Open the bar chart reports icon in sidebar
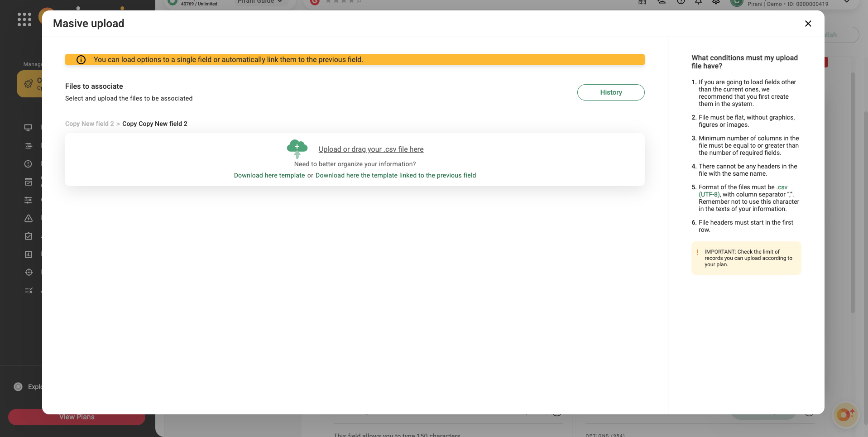The height and width of the screenshot is (437, 868). pyautogui.click(x=28, y=255)
